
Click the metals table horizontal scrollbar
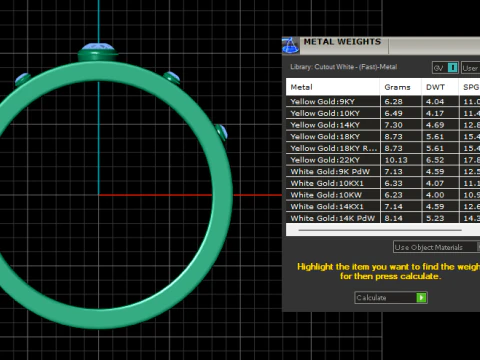pos(380,230)
